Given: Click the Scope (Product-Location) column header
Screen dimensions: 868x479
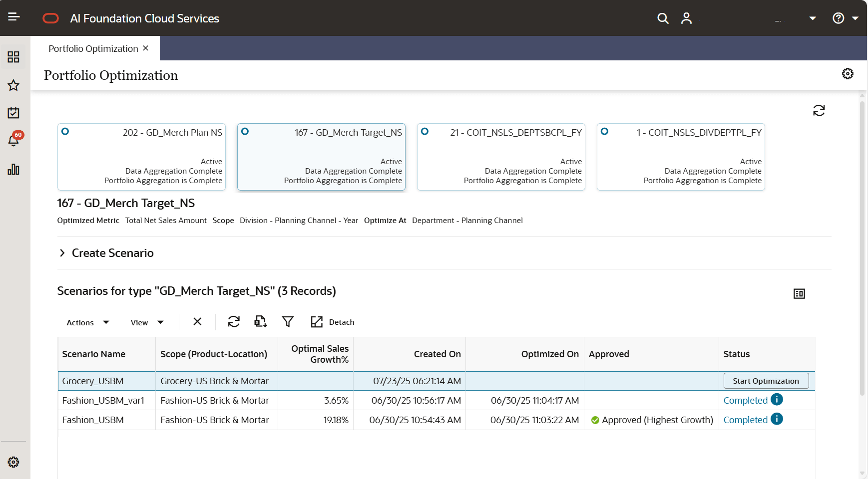Looking at the screenshot, I should coord(216,354).
